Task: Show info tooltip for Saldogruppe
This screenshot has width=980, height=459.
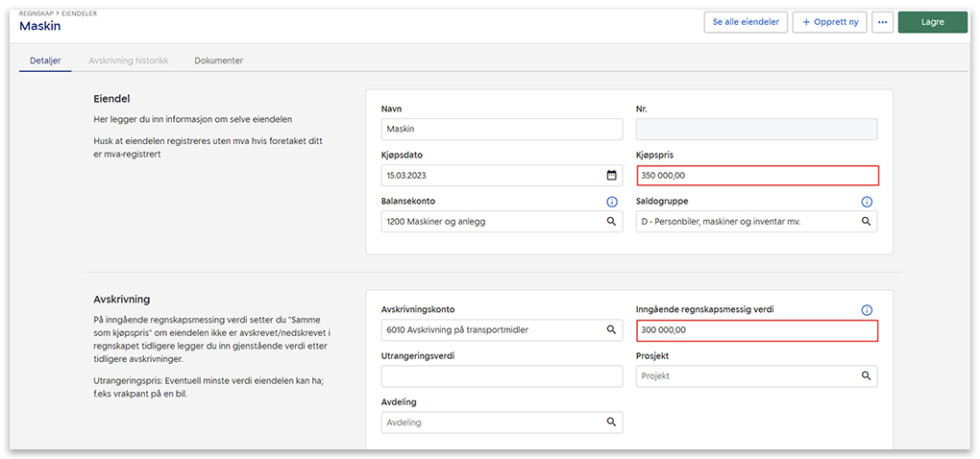Action: (866, 202)
